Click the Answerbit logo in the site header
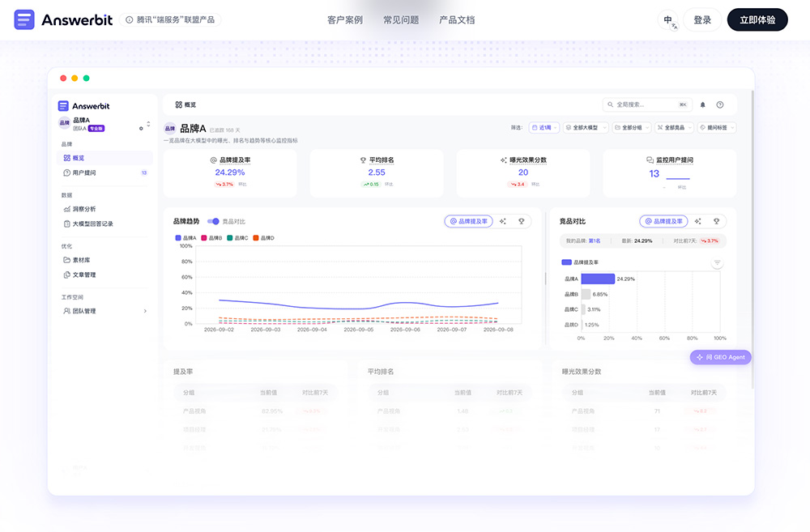The height and width of the screenshot is (532, 810). point(63,19)
